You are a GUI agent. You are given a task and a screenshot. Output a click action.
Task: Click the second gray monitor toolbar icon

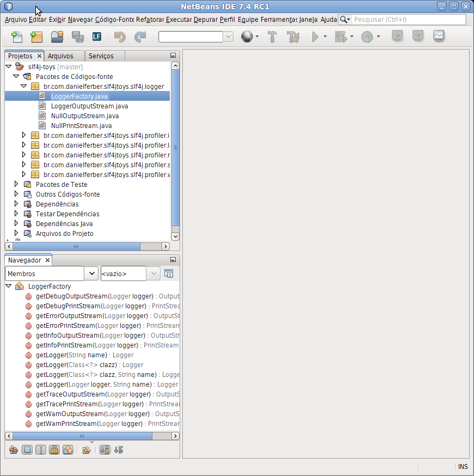[418, 36]
